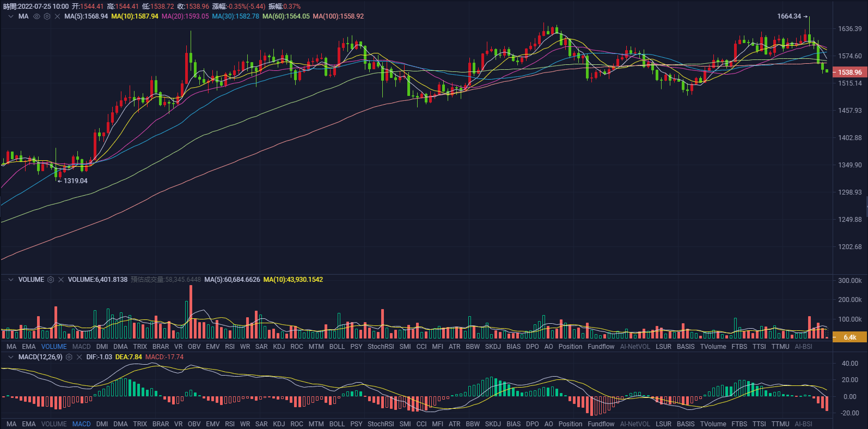The height and width of the screenshot is (429, 868).
Task: Select ROC tab in bottom indicator row
Action: (297, 424)
